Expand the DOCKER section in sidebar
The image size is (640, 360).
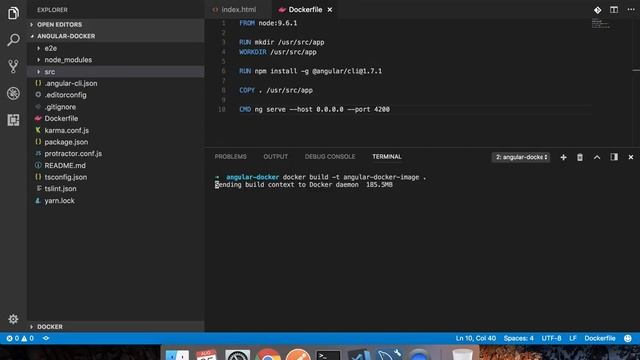116,327
